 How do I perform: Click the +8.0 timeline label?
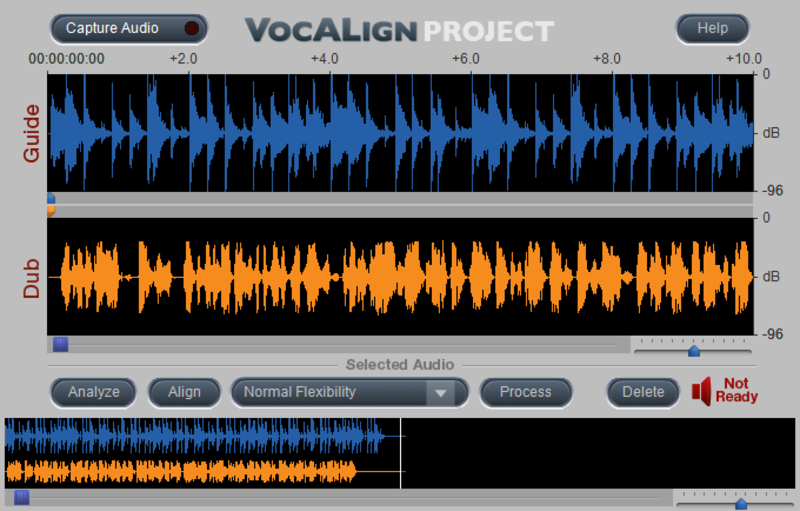click(x=607, y=59)
